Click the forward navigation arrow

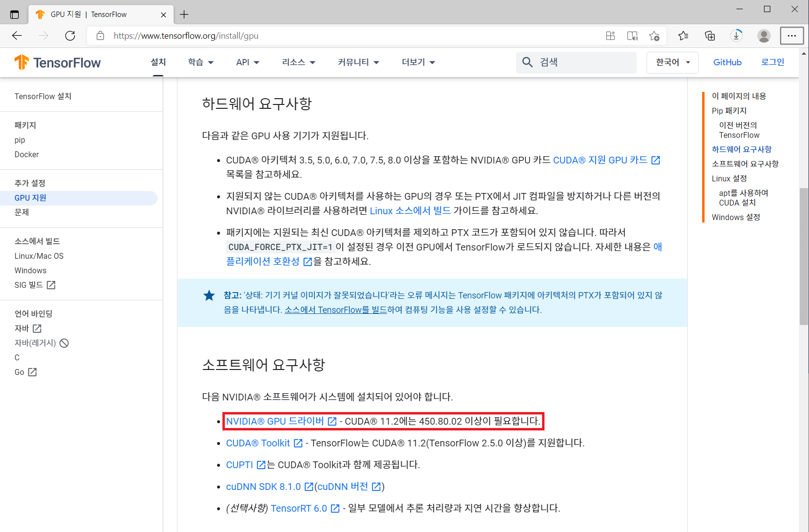[x=44, y=36]
